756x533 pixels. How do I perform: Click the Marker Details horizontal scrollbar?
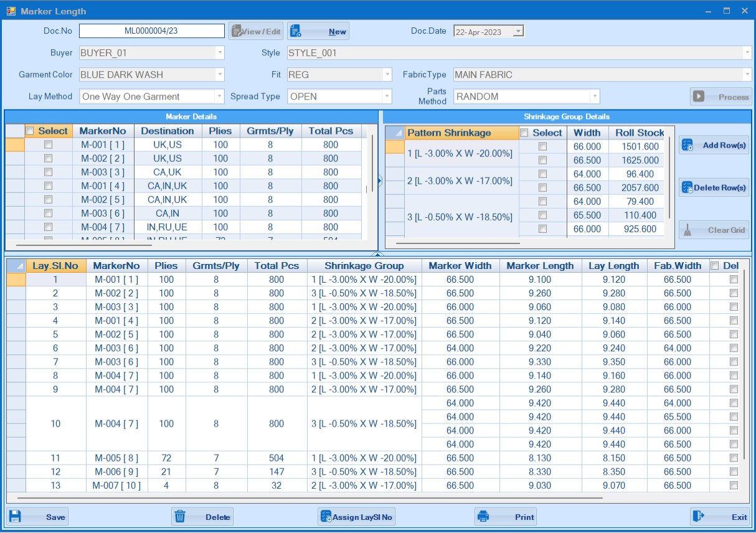point(85,245)
